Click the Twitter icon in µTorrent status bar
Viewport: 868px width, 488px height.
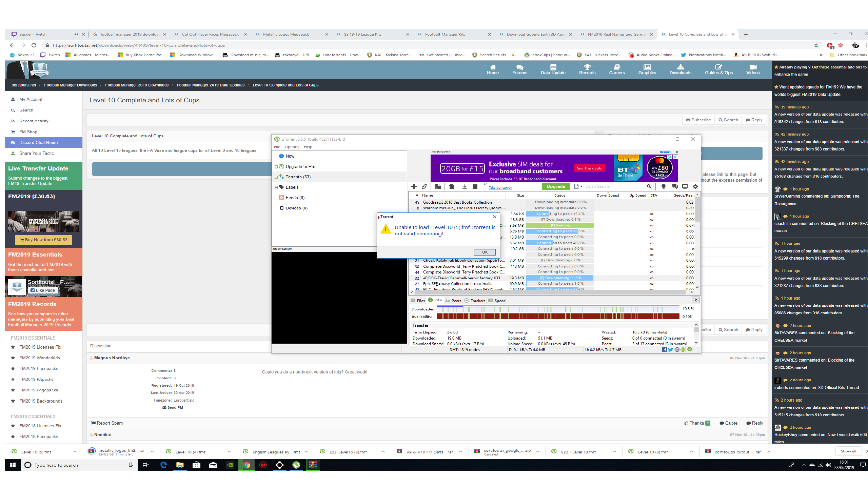tap(671, 350)
